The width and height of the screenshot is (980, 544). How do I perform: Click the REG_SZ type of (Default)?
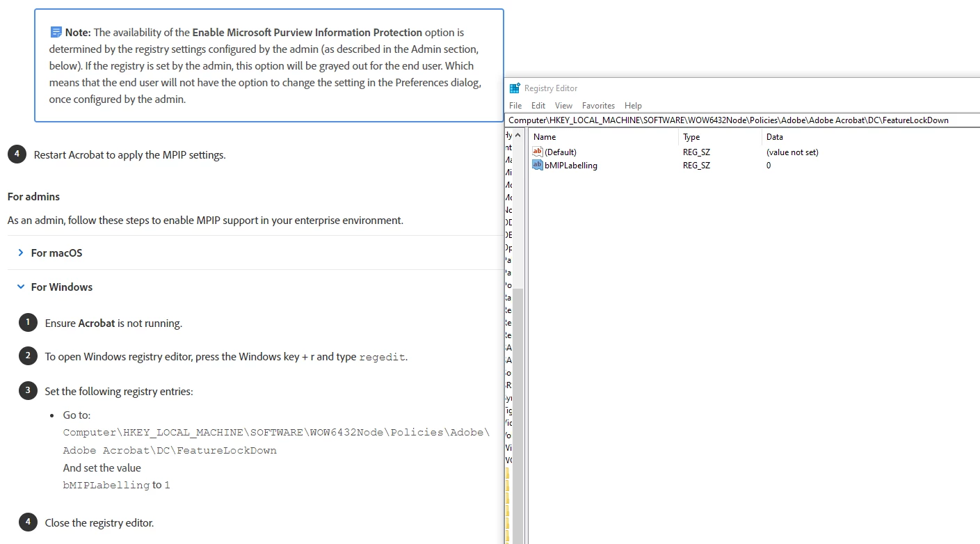coord(696,152)
